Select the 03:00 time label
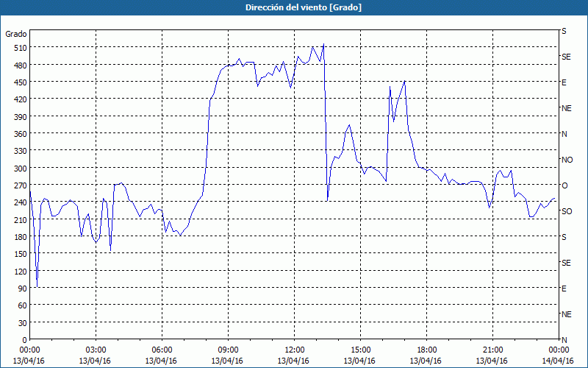 pos(96,350)
